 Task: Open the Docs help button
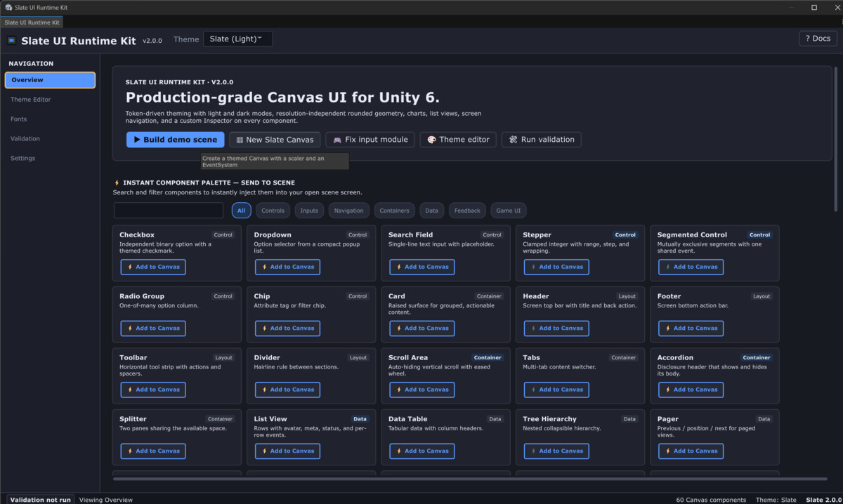click(x=818, y=39)
